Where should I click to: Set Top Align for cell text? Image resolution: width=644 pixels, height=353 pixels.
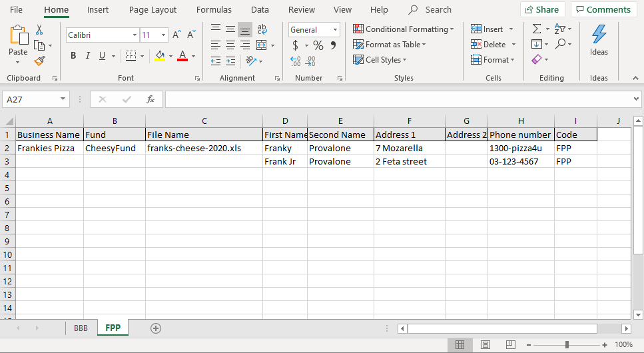pos(216,29)
